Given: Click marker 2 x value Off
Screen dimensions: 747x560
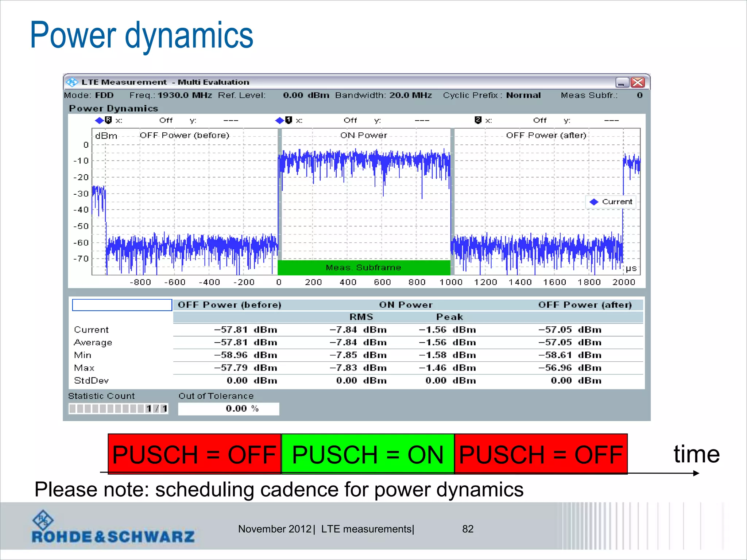Looking at the screenshot, I should coord(540,120).
